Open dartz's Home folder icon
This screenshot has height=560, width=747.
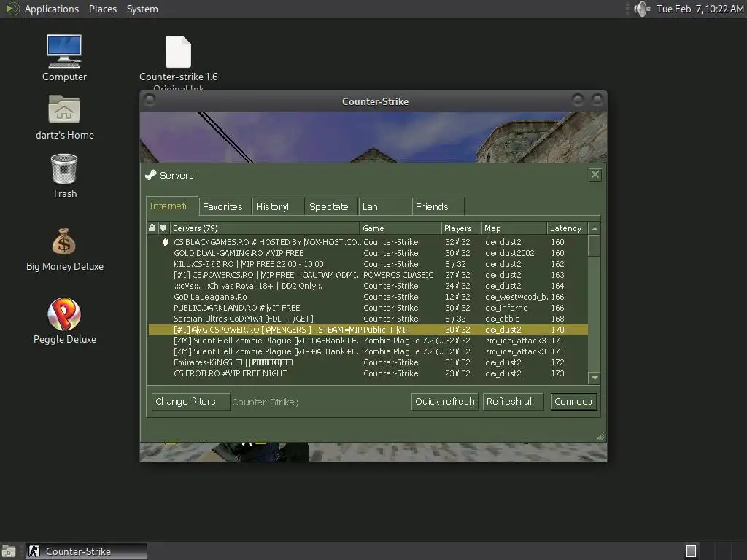(64, 109)
